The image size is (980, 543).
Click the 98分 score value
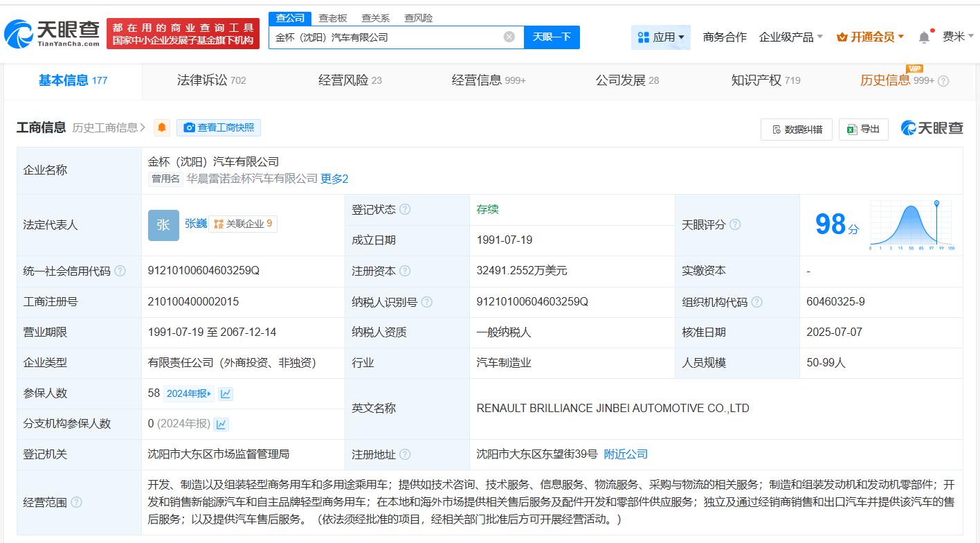(837, 224)
